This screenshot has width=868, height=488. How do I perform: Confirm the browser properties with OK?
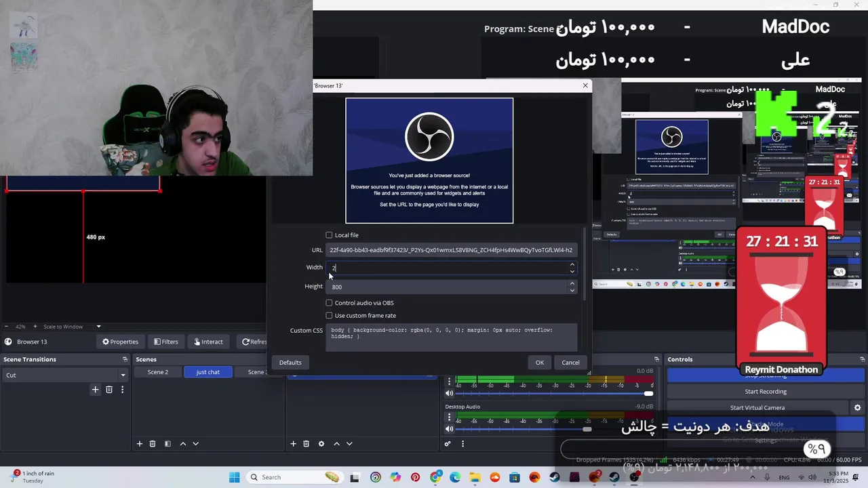click(x=540, y=363)
